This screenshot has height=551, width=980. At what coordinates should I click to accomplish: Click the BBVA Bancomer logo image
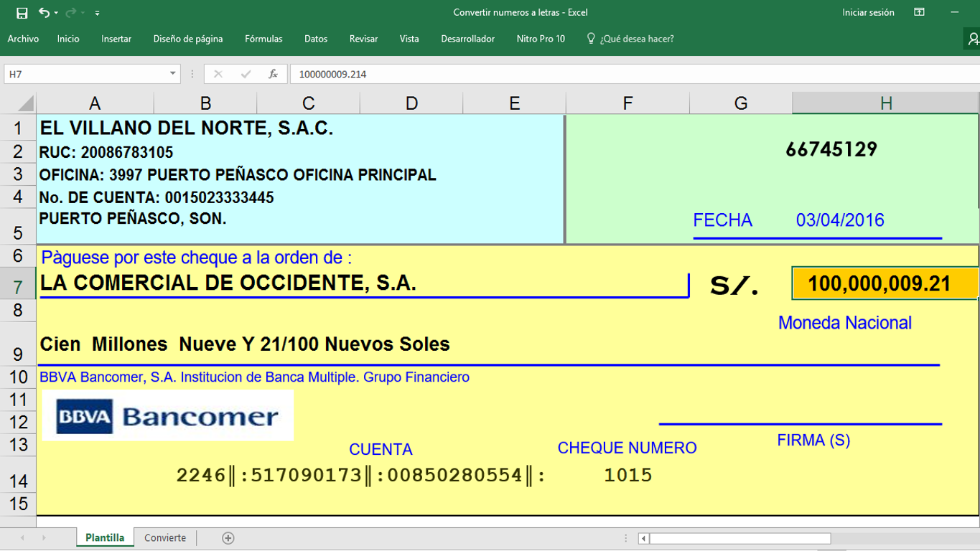click(x=168, y=415)
